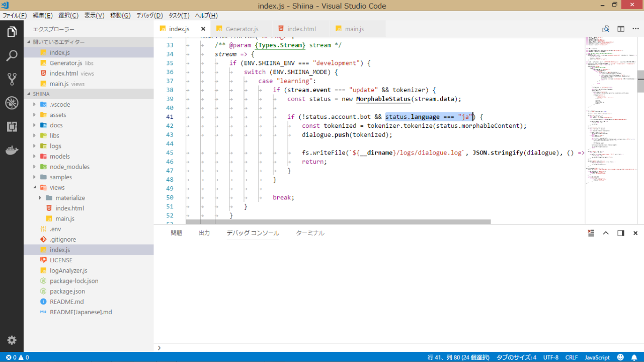Open the Search view in activity bar

(12, 55)
